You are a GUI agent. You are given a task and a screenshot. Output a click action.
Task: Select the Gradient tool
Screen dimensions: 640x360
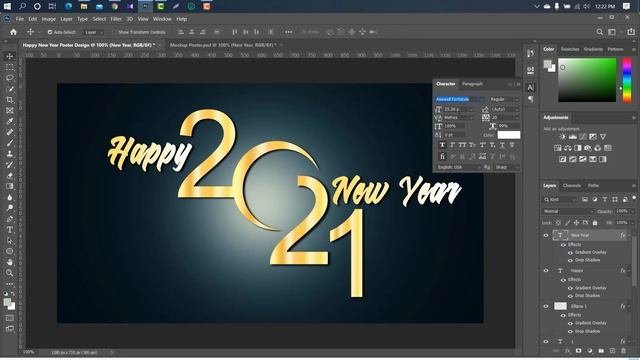[10, 187]
